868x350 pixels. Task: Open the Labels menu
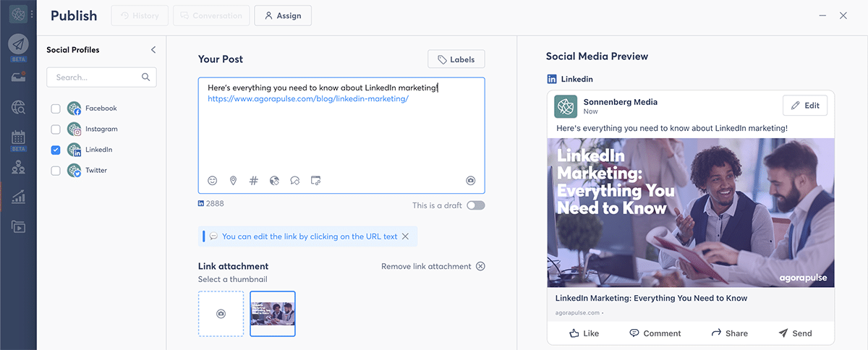[456, 59]
